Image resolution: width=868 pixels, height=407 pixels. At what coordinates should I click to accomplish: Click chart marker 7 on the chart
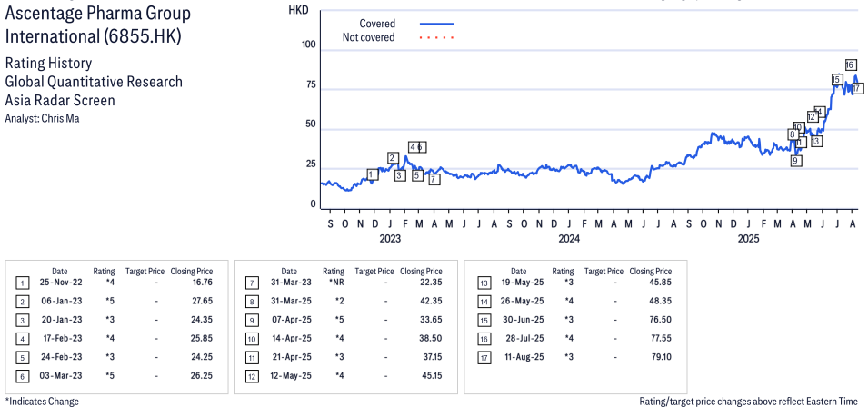coord(434,179)
